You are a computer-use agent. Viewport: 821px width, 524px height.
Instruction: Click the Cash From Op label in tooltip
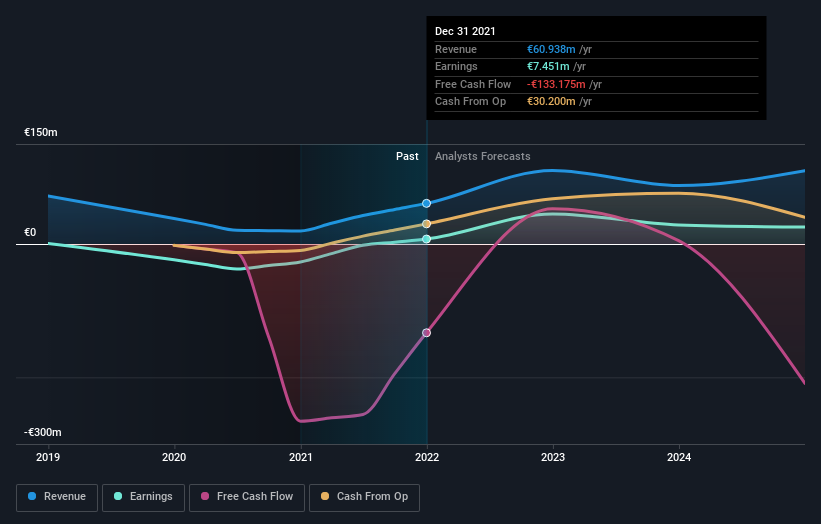(x=470, y=102)
